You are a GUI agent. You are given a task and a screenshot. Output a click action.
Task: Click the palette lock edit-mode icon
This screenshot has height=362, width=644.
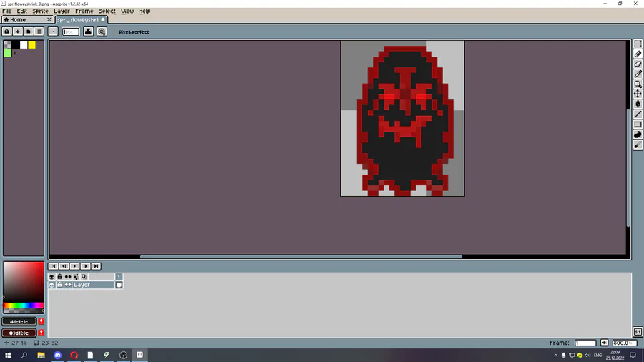(x=7, y=31)
